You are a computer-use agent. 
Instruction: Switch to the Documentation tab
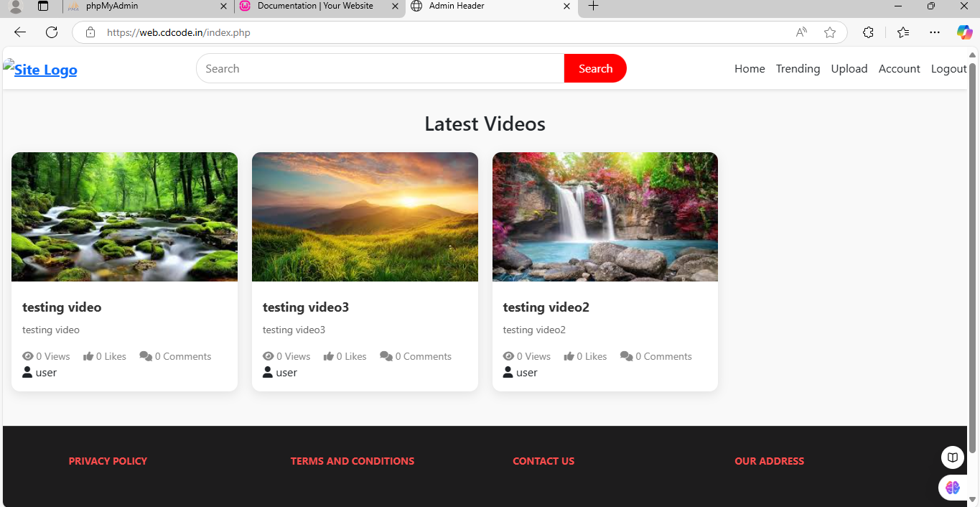[314, 6]
